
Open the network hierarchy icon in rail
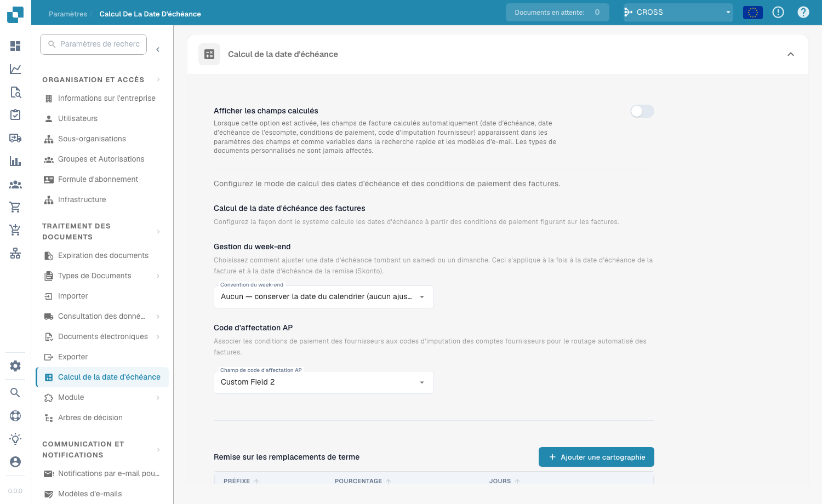click(15, 253)
